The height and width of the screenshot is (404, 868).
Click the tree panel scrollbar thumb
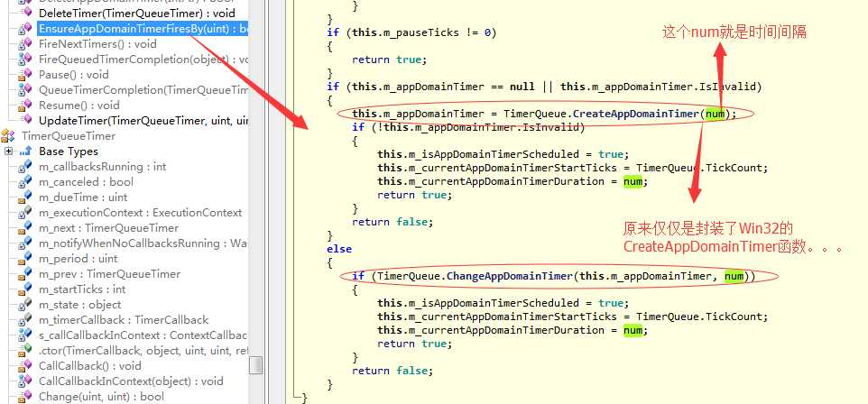click(x=255, y=365)
